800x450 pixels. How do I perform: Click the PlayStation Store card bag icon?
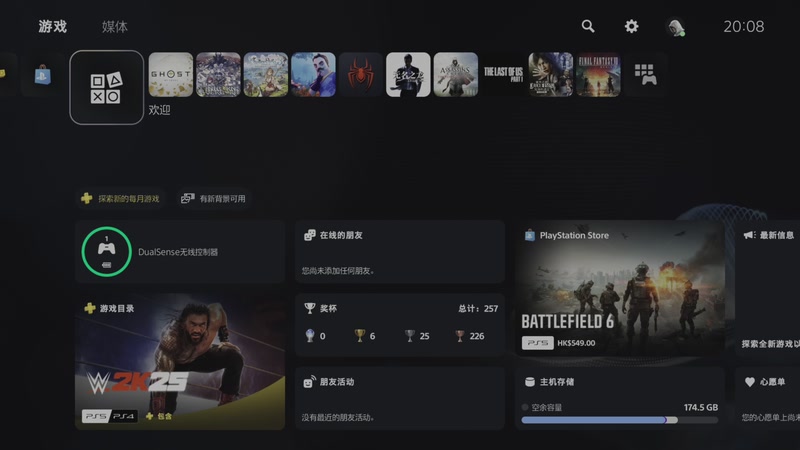pos(530,235)
